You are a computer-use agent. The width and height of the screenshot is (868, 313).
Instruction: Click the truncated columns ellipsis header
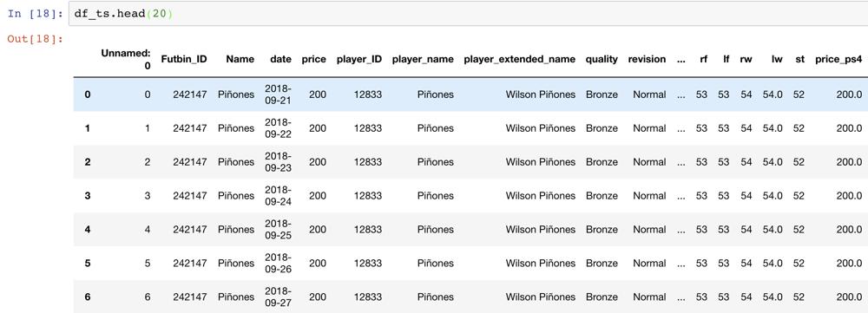681,59
